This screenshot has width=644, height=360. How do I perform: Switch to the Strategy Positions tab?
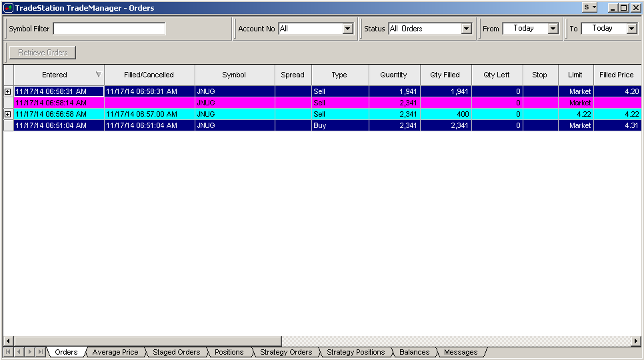(x=356, y=352)
